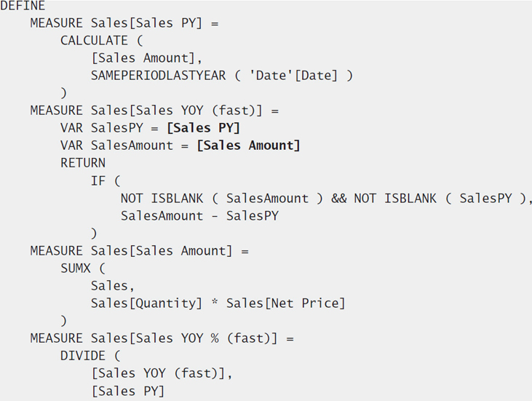Click the VAR SalesPY declaration line

[x=151, y=128]
